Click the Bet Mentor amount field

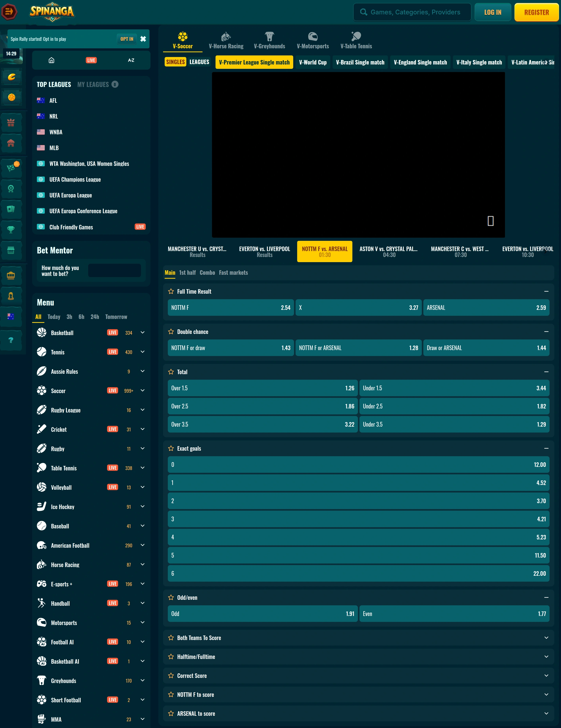[x=114, y=270]
